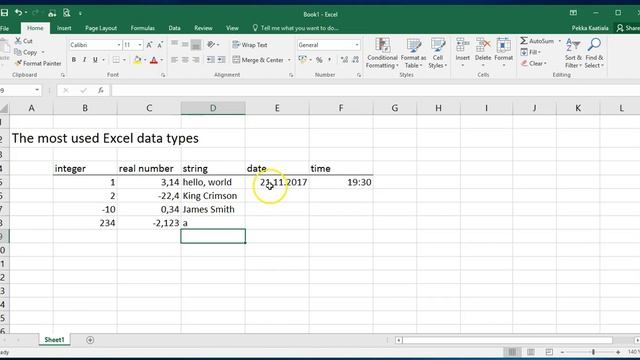Open Cell Styles gallery
The image size is (640, 360).
tap(438, 53)
